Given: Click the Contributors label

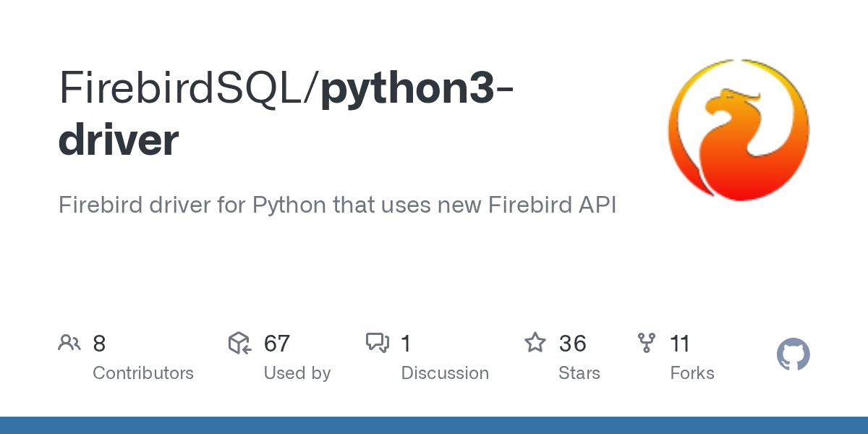Looking at the screenshot, I should click(x=143, y=373).
